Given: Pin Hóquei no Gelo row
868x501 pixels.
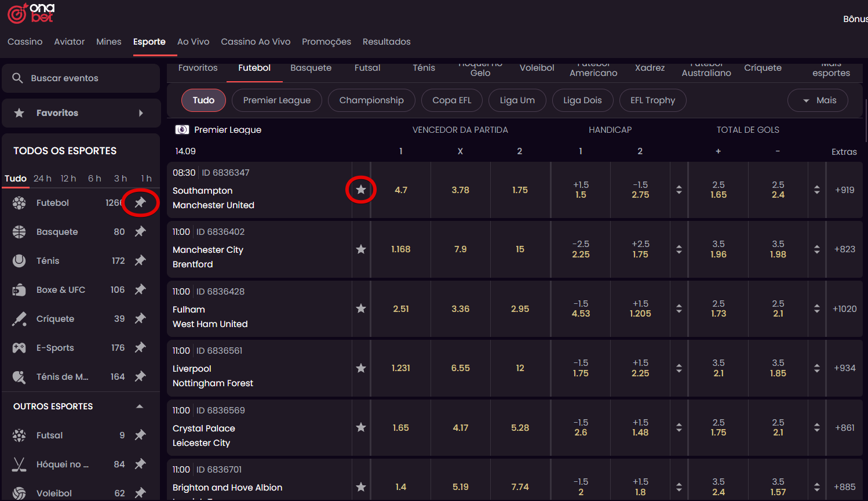Looking at the screenshot, I should coord(140,464).
